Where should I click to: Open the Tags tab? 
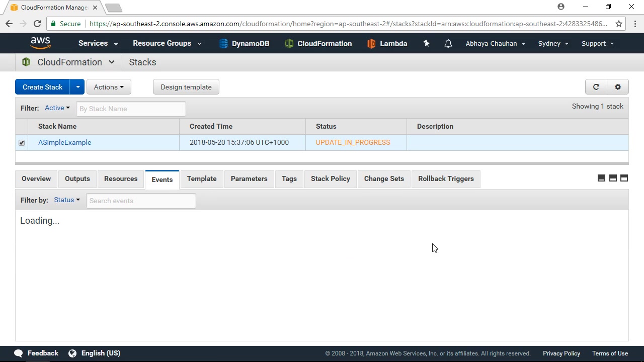(x=289, y=179)
